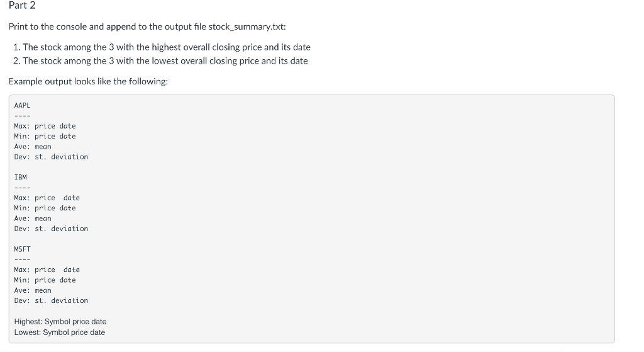Click the 'Highest: Symbol price date' line
This screenshot has width=644, height=352.
(x=60, y=322)
